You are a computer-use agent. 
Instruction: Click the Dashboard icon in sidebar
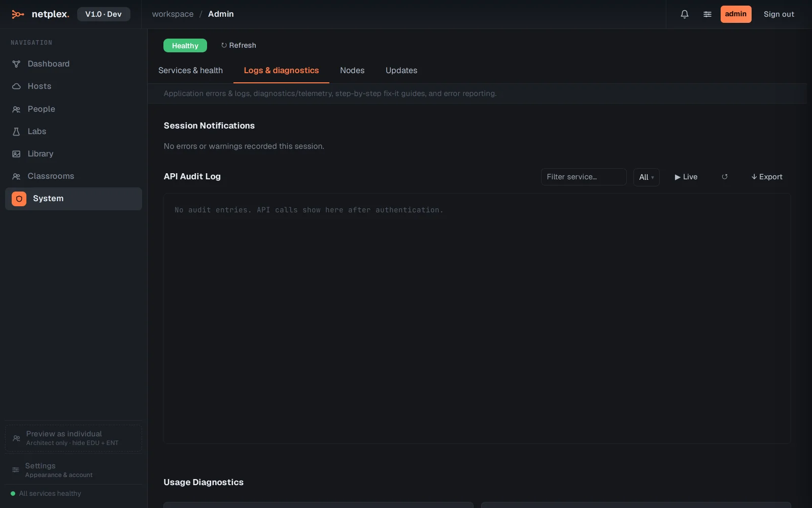point(16,64)
